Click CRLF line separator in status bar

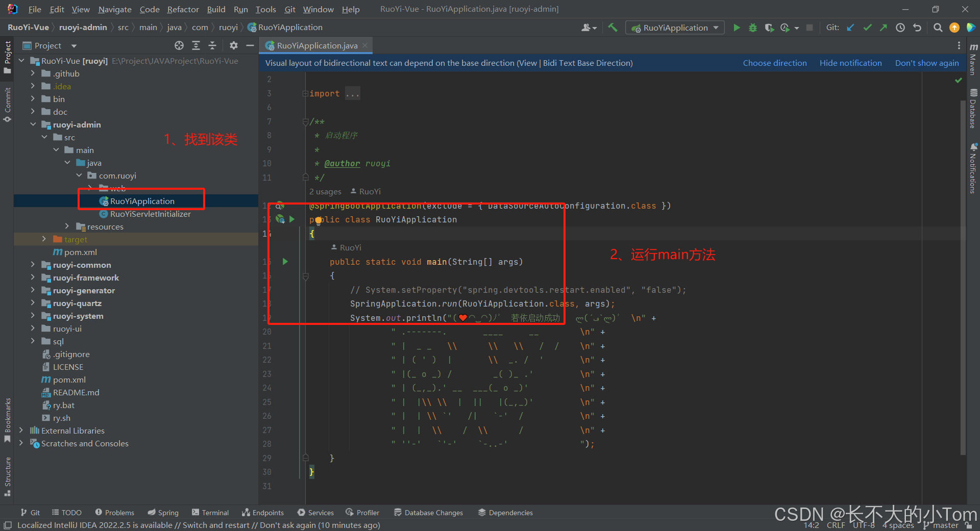click(x=836, y=525)
